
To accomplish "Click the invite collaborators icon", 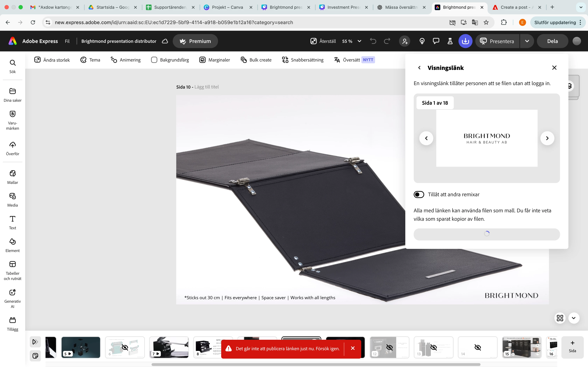I will [405, 41].
